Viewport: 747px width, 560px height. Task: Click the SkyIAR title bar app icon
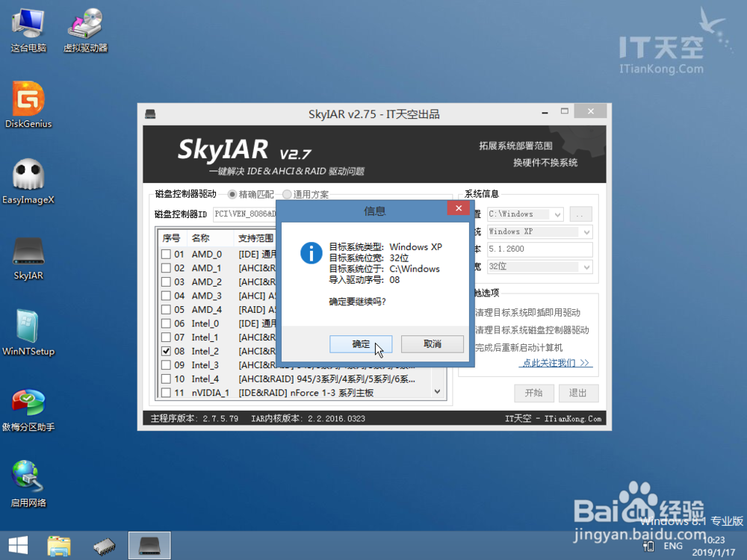[x=150, y=113]
